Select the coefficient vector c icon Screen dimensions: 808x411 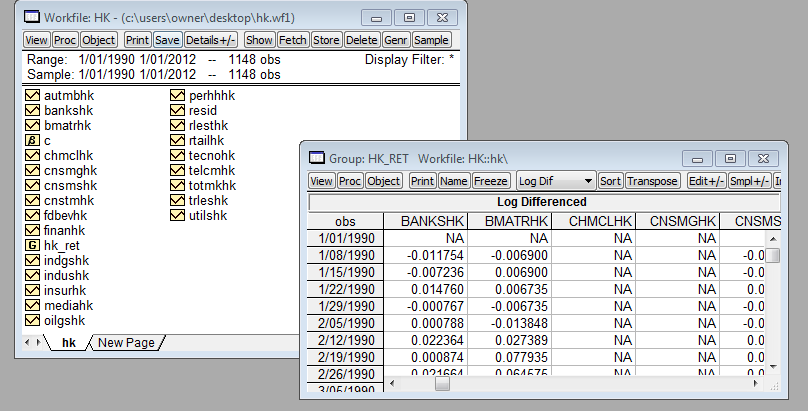(32, 140)
